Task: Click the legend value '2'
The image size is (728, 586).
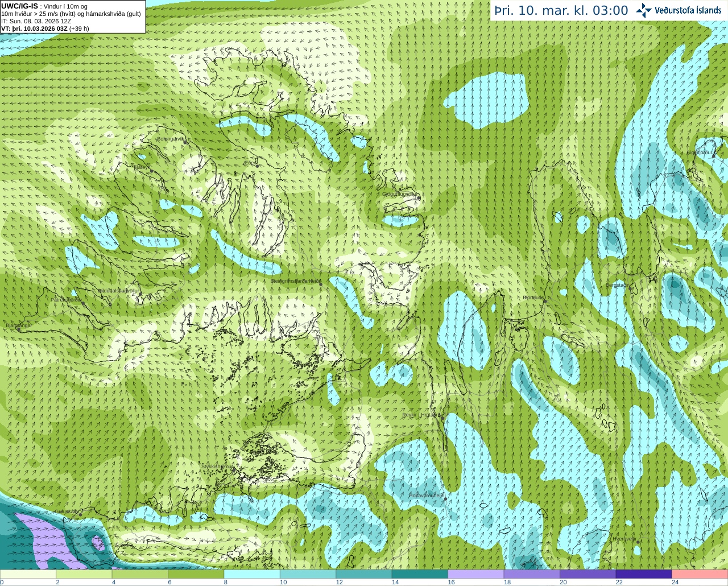Action: click(57, 583)
